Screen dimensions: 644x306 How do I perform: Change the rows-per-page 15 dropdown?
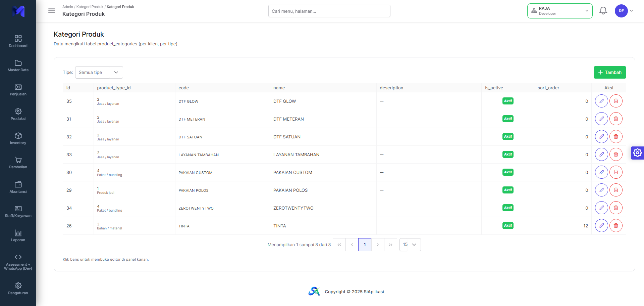(410, 245)
